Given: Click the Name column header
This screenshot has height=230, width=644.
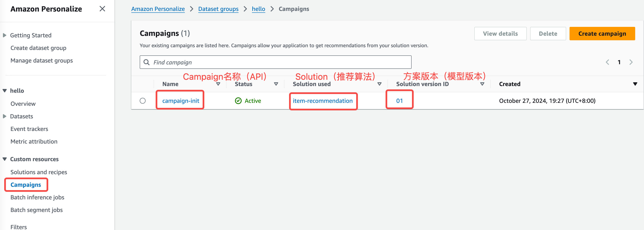Looking at the screenshot, I should tap(170, 84).
